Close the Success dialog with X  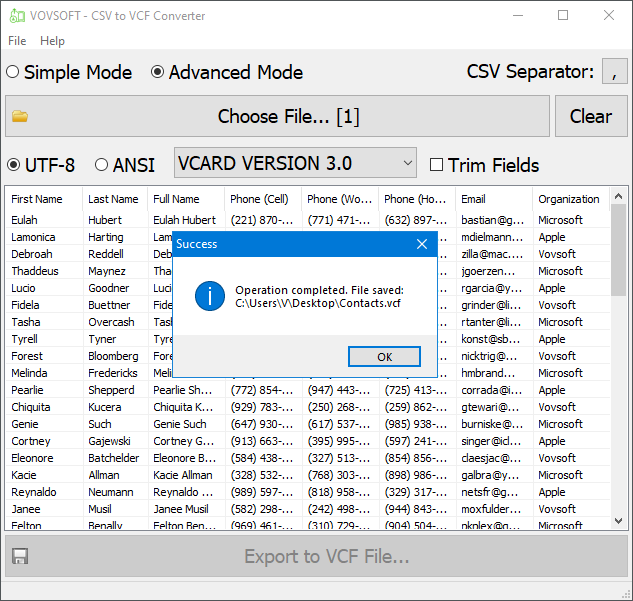[422, 244]
